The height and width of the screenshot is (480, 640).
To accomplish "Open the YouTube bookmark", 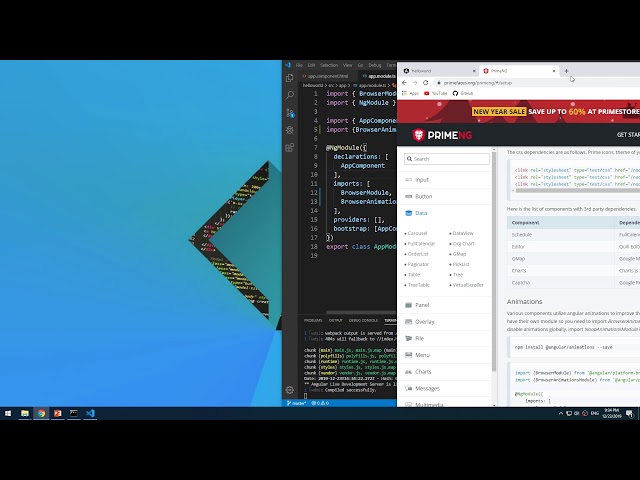I will [436, 93].
